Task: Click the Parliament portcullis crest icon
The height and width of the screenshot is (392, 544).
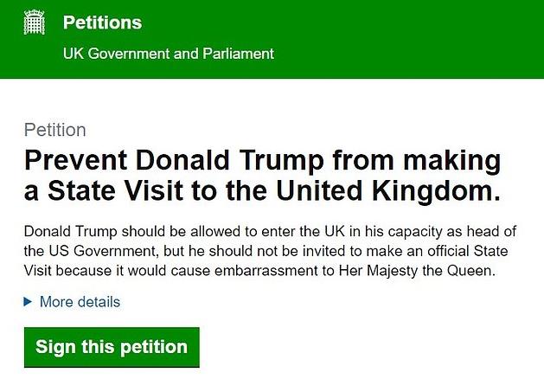Action: point(35,23)
